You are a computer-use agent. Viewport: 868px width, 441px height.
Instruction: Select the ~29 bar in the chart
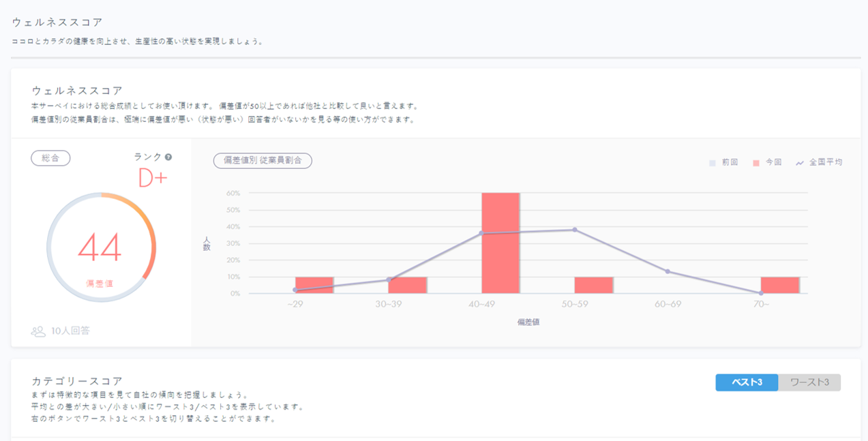click(x=314, y=286)
